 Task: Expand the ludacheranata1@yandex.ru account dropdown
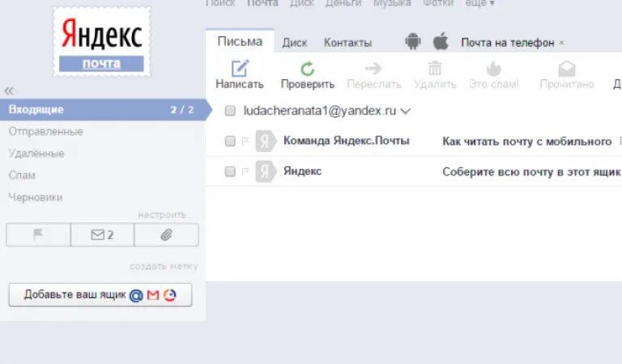[x=406, y=112]
